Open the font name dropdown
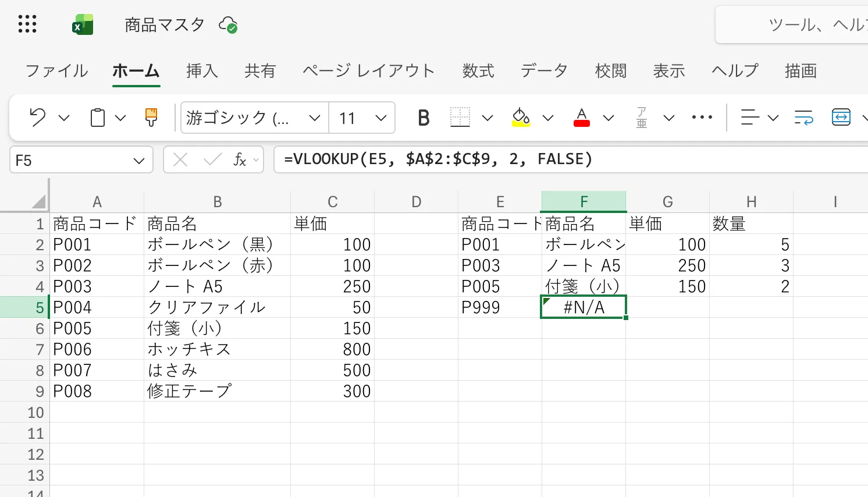 (315, 118)
